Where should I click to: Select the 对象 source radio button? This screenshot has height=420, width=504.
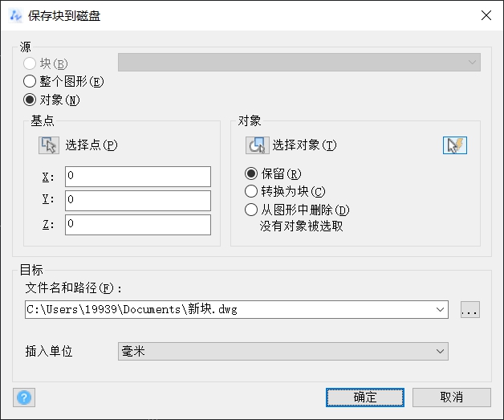point(30,100)
